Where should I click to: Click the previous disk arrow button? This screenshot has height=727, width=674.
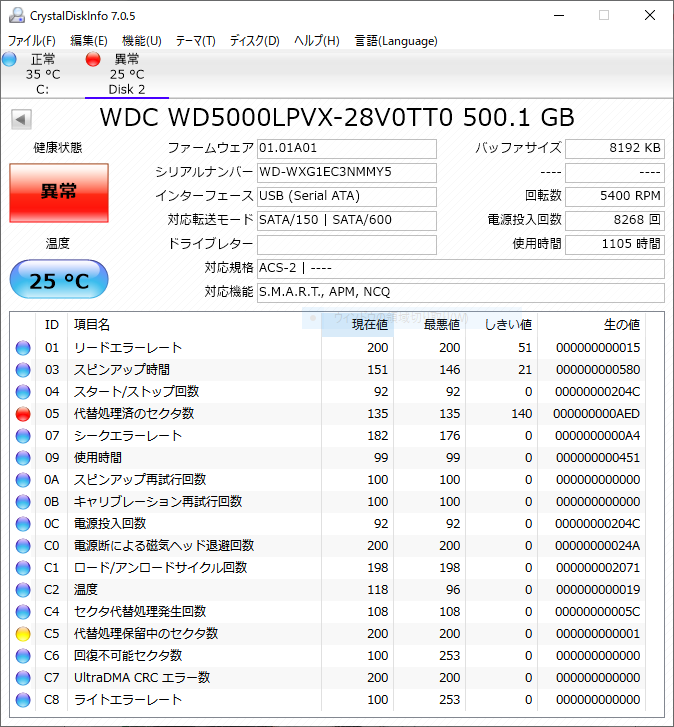click(x=21, y=119)
